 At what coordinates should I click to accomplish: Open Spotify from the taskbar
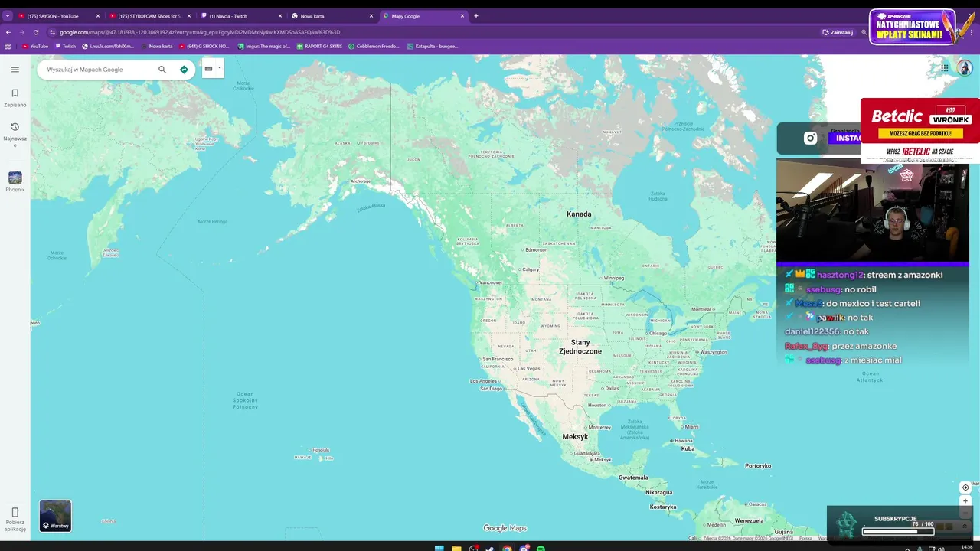541,548
